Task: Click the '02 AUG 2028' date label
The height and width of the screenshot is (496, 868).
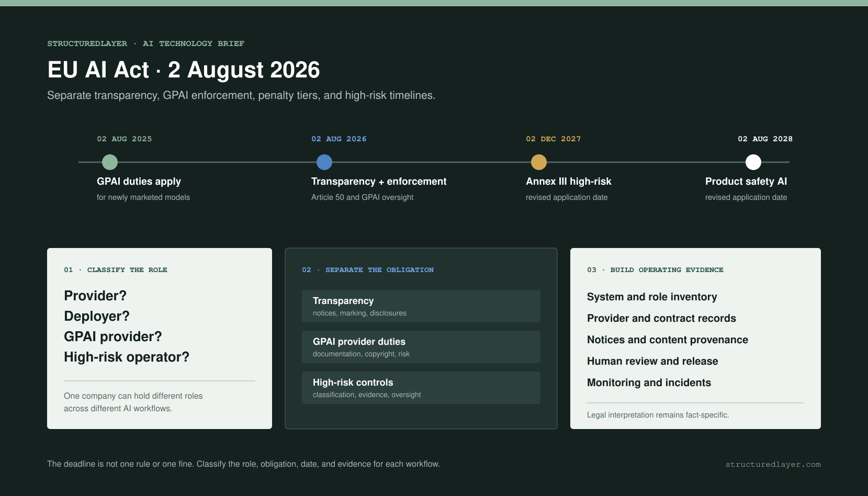Action: [765, 139]
